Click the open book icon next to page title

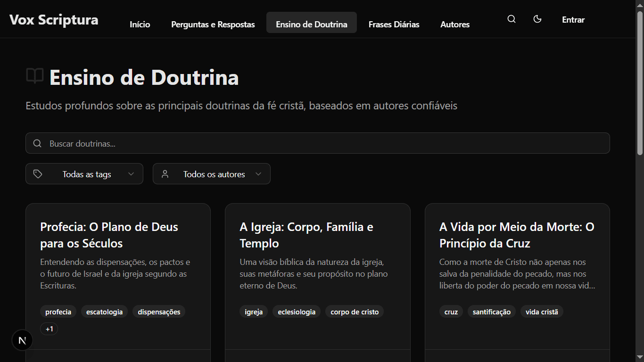33,75
